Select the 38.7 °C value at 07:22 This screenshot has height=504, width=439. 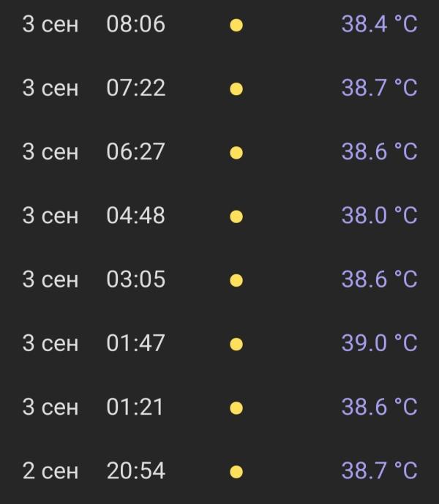pos(380,88)
